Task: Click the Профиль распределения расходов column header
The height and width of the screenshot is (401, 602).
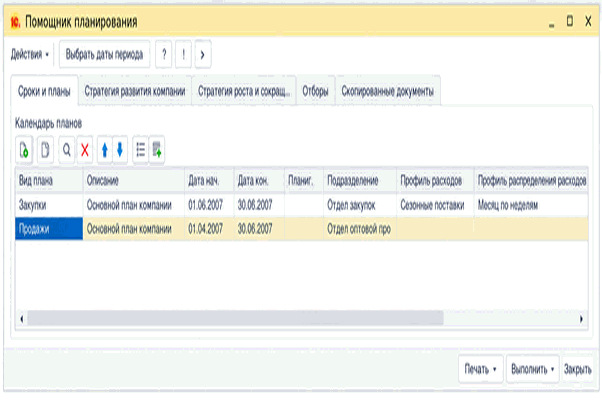Action: pyautogui.click(x=531, y=181)
